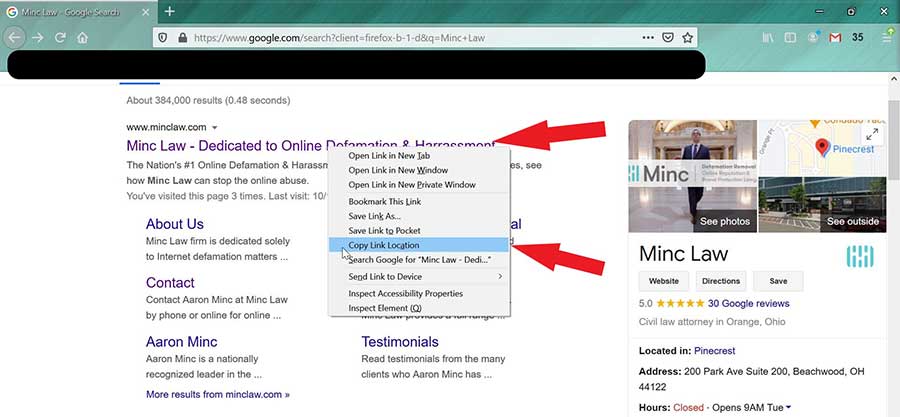Open tracking protection shield info
The width and height of the screenshot is (900, 417).
(x=162, y=38)
